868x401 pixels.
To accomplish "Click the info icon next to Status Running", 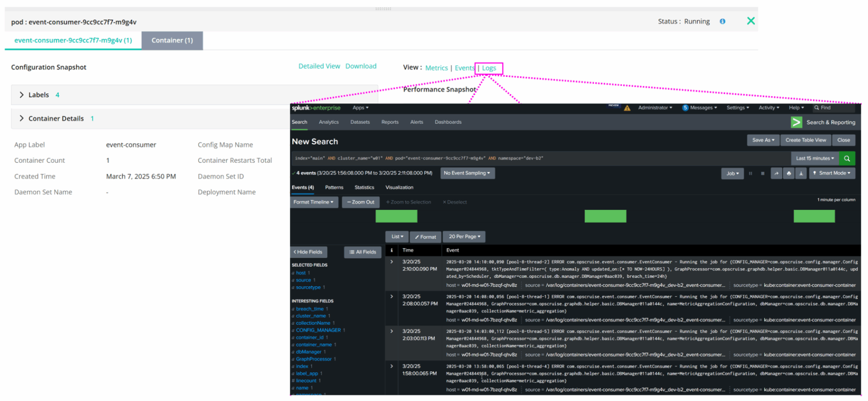I will coord(722,21).
